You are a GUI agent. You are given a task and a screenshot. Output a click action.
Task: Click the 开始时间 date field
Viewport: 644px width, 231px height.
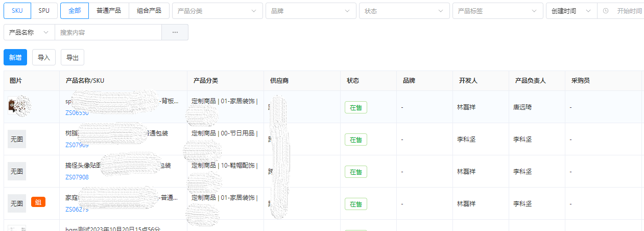click(629, 11)
